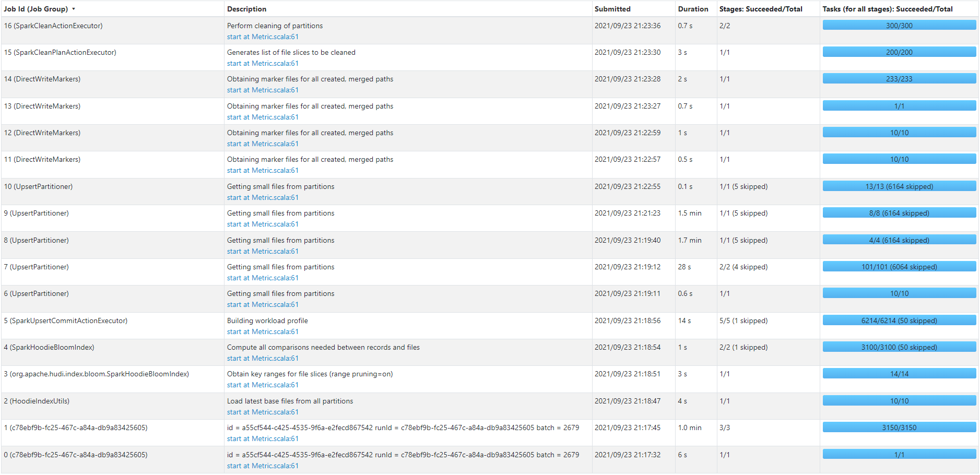Sort table by Submitted header

coord(612,9)
